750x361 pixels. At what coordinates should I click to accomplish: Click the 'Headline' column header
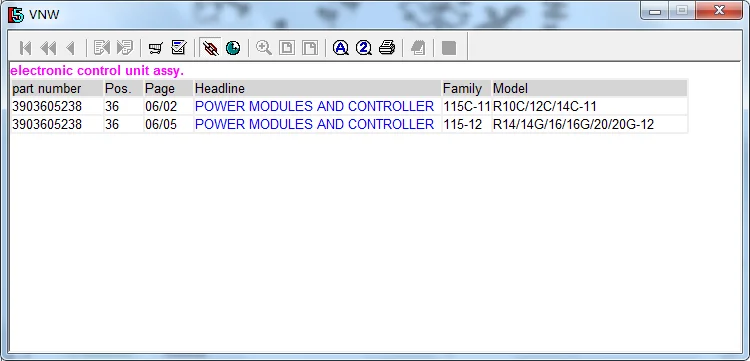click(317, 88)
